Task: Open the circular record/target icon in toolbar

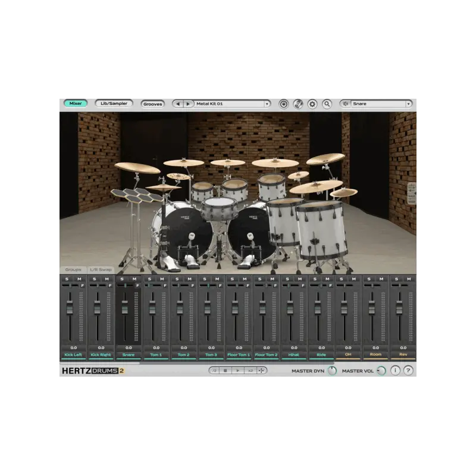Action: coord(284,104)
